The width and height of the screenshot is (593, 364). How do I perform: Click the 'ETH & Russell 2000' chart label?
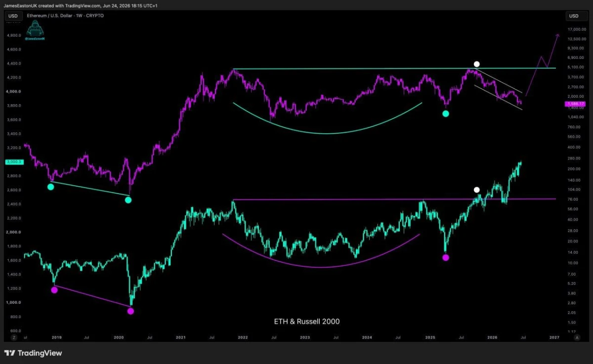click(x=307, y=322)
